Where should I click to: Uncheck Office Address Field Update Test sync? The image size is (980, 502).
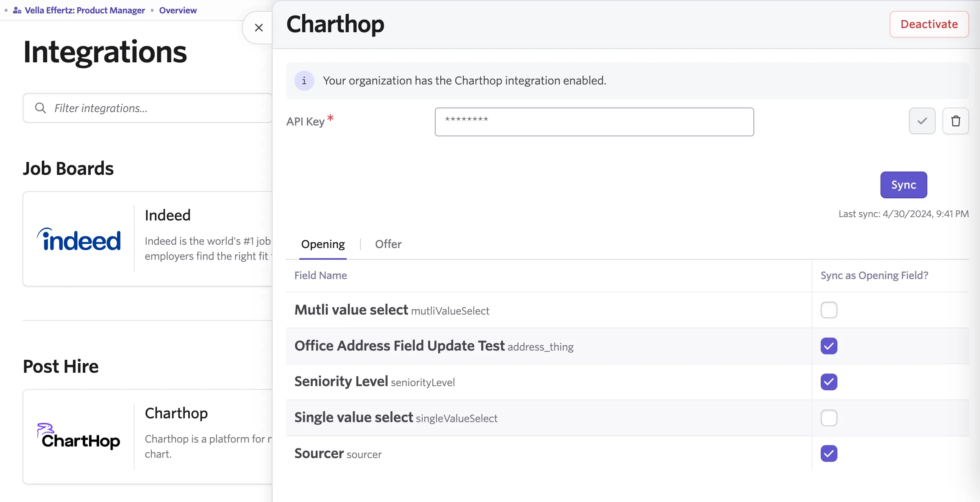pyautogui.click(x=829, y=346)
